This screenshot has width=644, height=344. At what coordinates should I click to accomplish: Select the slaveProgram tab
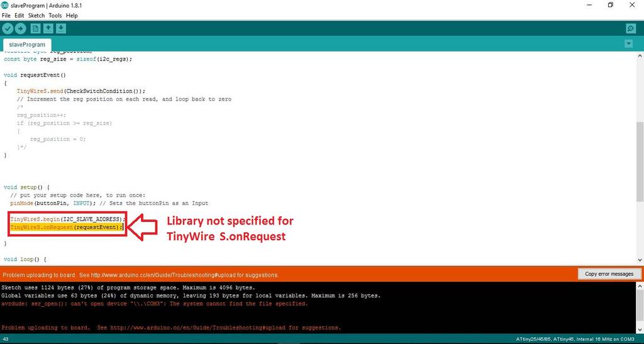click(x=27, y=44)
